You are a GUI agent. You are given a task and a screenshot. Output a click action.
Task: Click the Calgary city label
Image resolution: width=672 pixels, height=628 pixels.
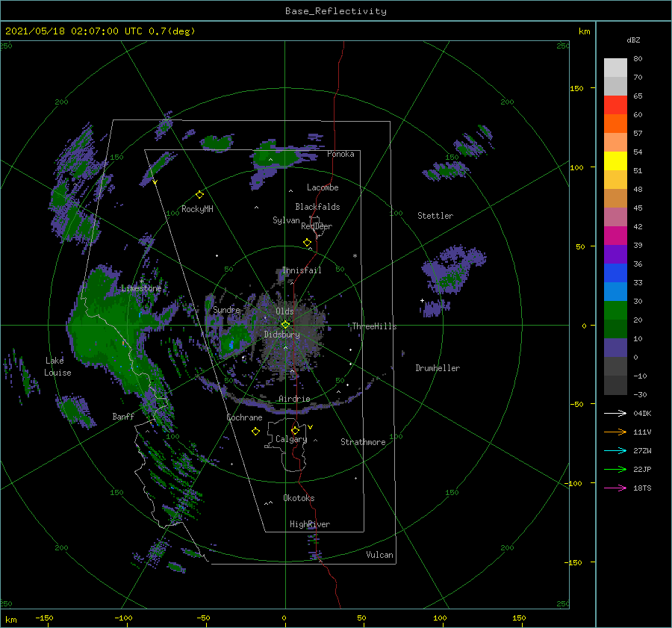pos(291,439)
